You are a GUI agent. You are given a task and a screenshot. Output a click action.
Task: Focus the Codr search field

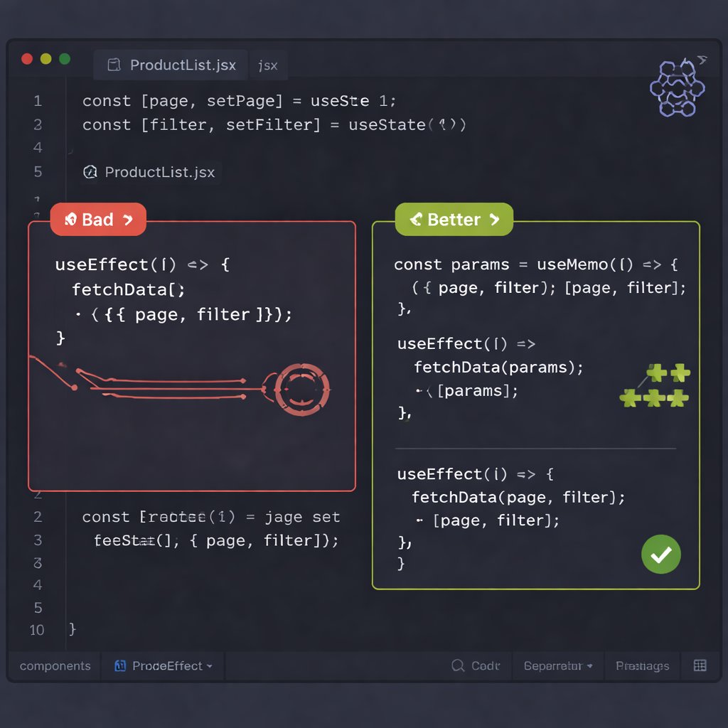(476, 665)
